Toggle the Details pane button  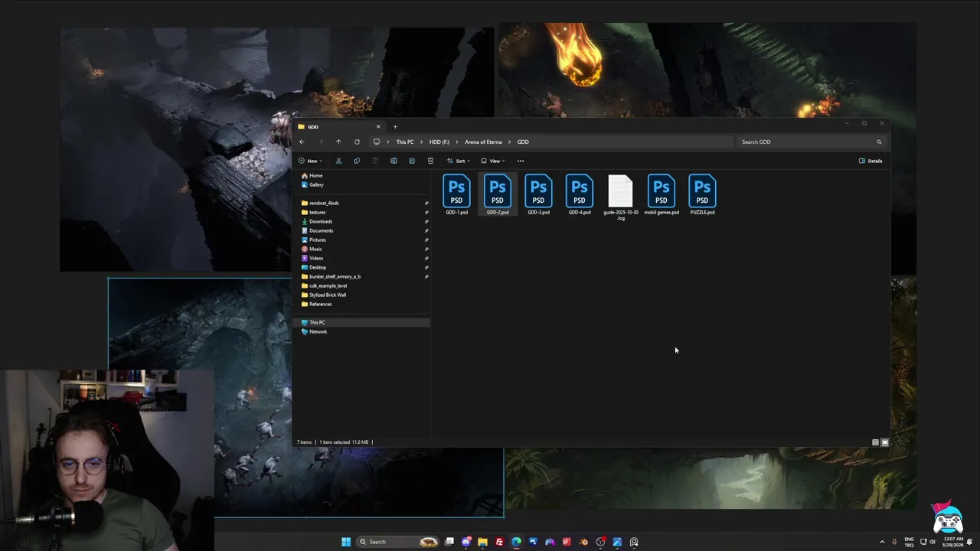click(x=871, y=161)
